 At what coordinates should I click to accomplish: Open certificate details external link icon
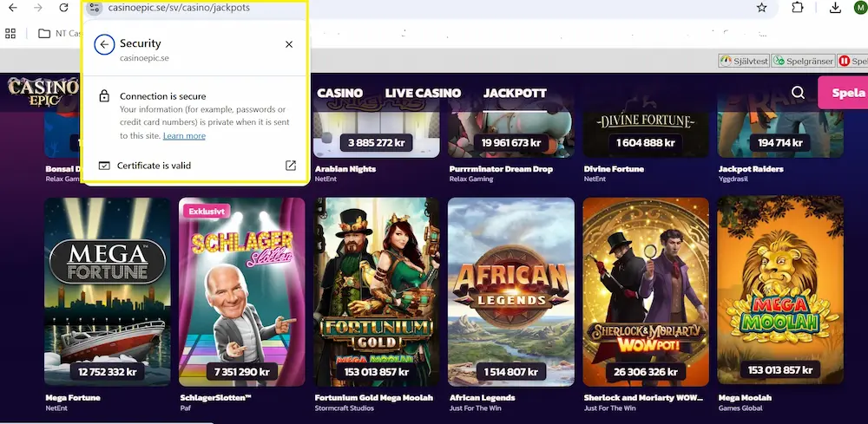291,166
